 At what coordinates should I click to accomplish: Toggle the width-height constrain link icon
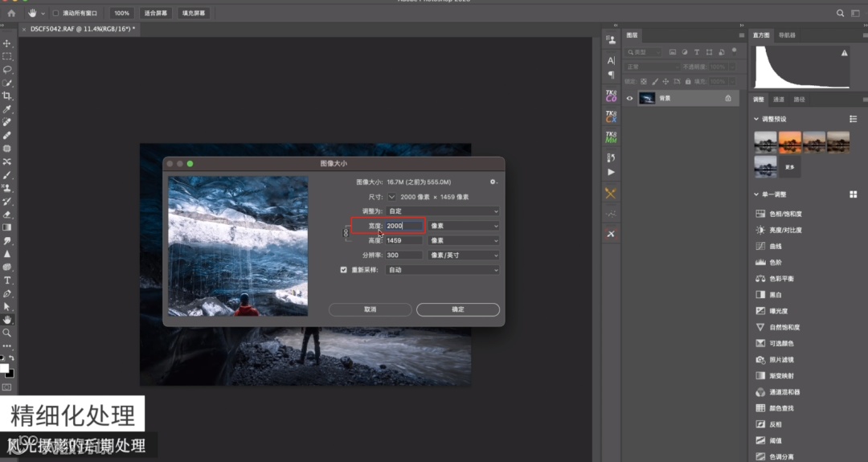346,233
